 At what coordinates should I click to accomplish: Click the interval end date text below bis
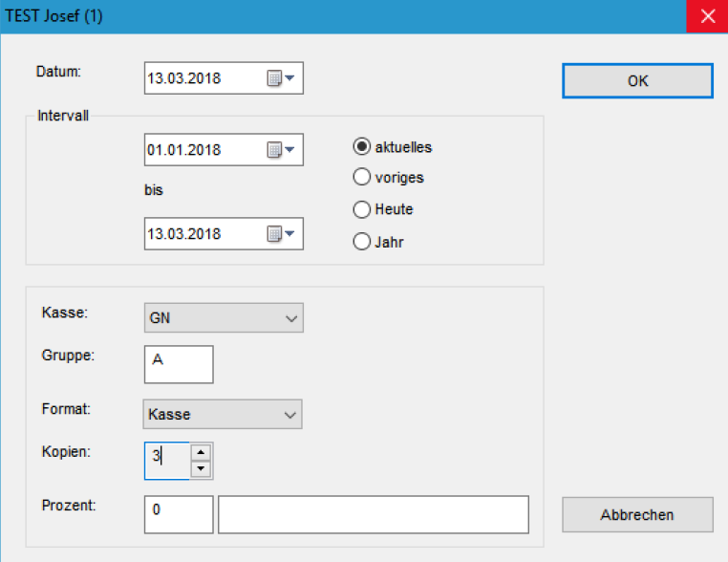(183, 233)
